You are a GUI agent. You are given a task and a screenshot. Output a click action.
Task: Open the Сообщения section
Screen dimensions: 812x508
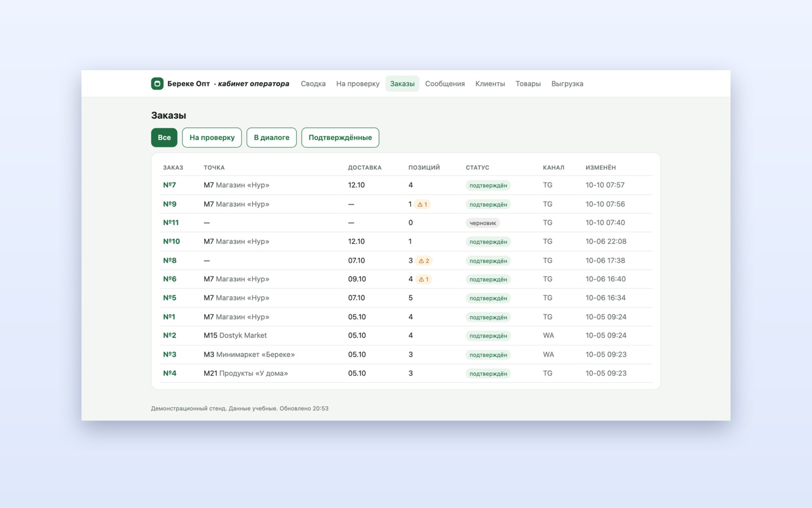pos(445,84)
